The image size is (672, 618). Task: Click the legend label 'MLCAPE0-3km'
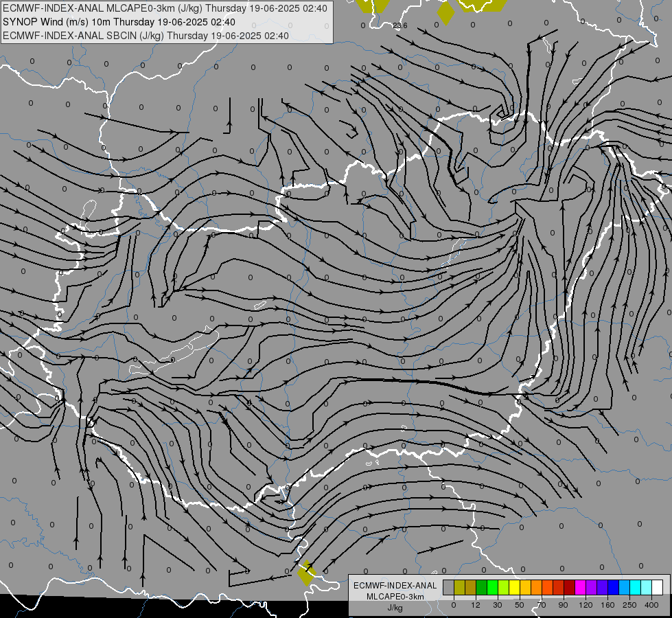(395, 597)
